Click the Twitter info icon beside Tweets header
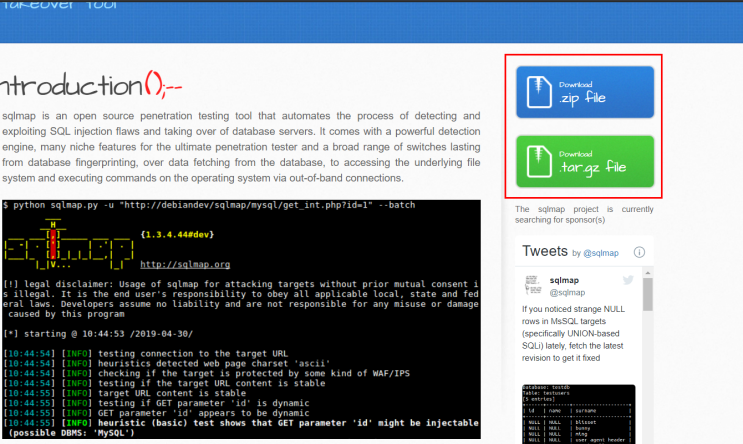Viewport: 743px width, 444px height. 639,252
